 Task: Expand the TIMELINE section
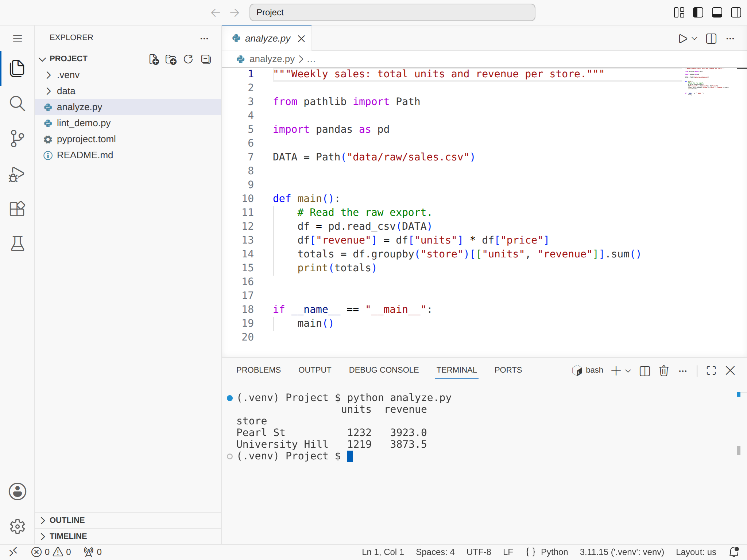(128, 536)
